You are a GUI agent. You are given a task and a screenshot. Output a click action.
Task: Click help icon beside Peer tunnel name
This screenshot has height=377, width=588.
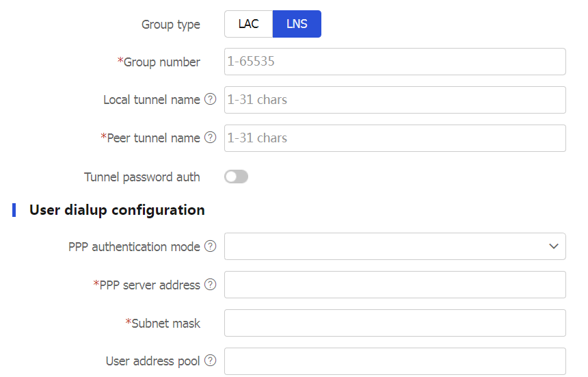tap(211, 138)
